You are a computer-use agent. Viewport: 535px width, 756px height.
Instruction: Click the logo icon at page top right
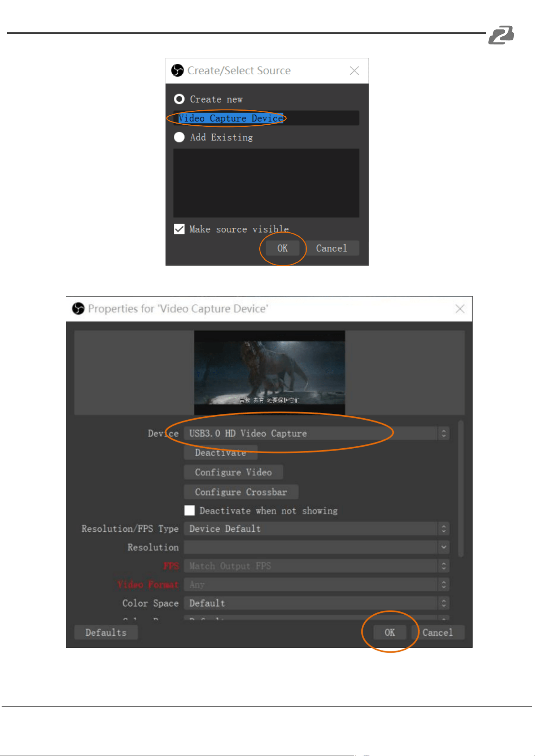click(x=501, y=35)
